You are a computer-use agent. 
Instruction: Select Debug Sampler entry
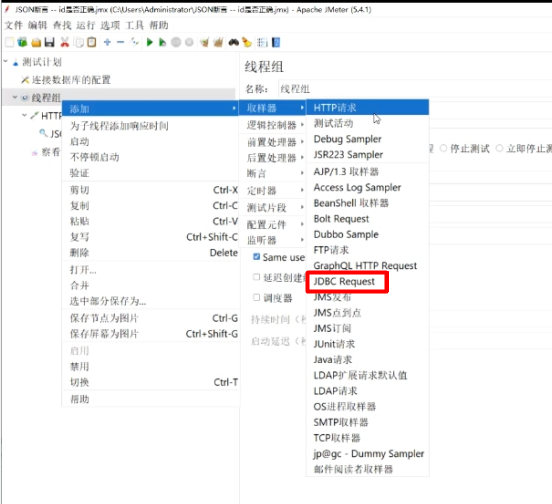tap(368, 139)
